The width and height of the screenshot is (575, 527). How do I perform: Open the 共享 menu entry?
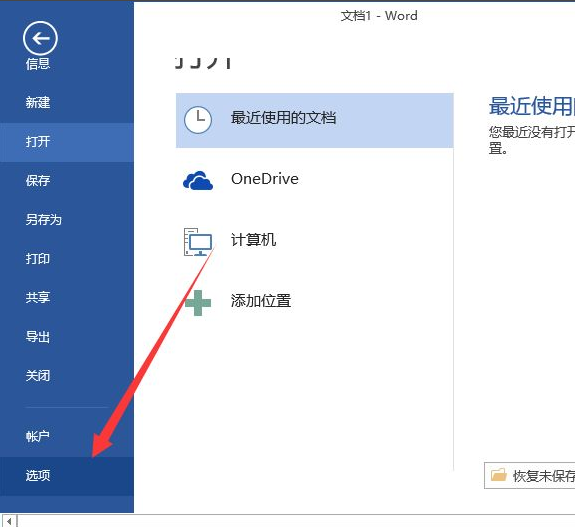(38, 297)
